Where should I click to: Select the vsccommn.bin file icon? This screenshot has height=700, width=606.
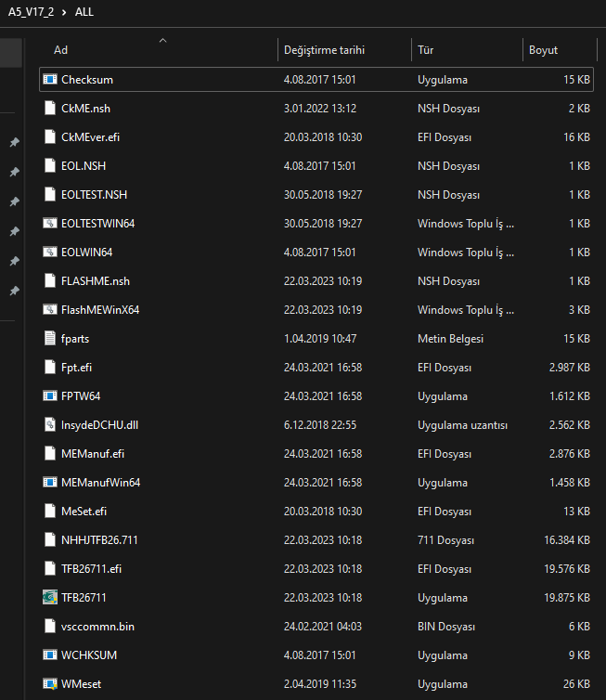click(50, 627)
